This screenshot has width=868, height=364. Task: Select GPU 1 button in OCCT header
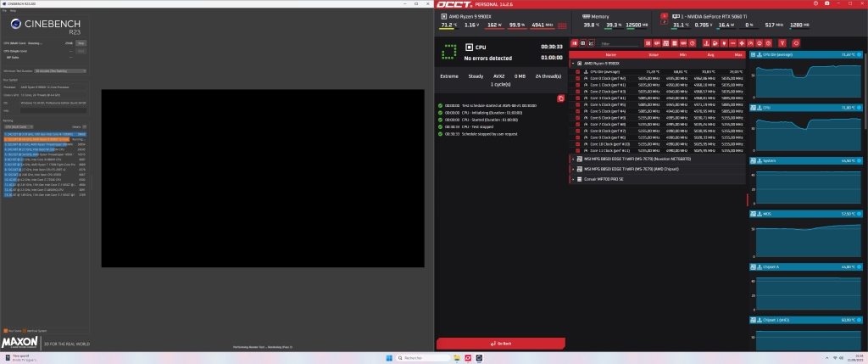pyautogui.click(x=665, y=16)
